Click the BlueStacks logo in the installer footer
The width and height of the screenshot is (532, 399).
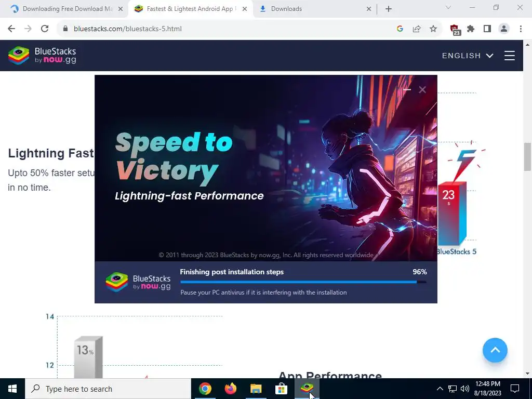pyautogui.click(x=138, y=282)
